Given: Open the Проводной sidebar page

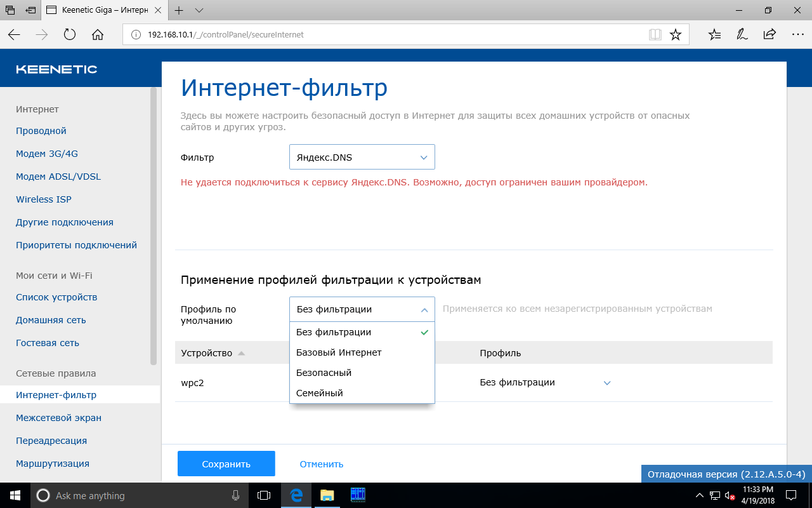Looking at the screenshot, I should [x=41, y=131].
